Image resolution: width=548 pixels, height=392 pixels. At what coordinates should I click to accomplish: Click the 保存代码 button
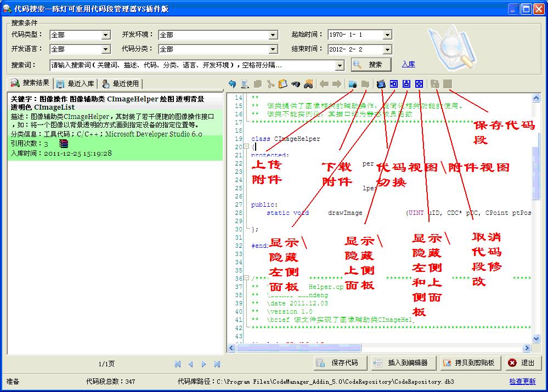click(x=340, y=363)
